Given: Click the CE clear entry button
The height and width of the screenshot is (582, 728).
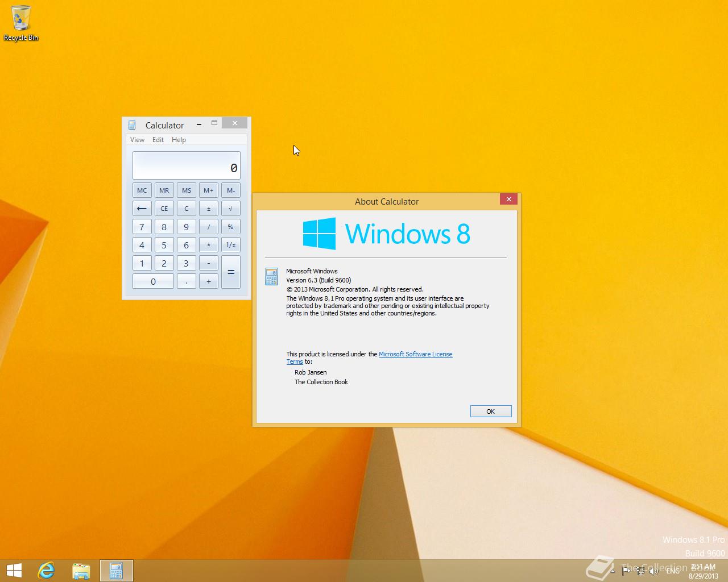Looking at the screenshot, I should 164,209.
